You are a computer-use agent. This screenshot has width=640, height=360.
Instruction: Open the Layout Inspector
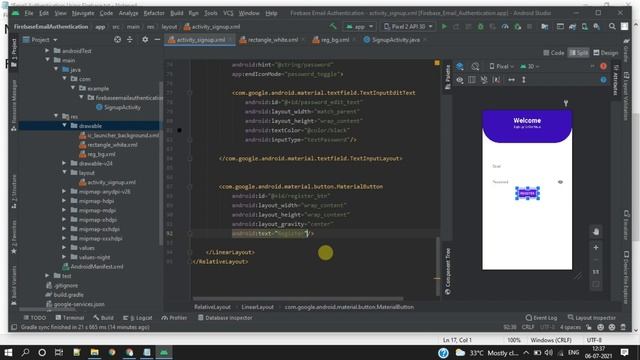point(591,318)
